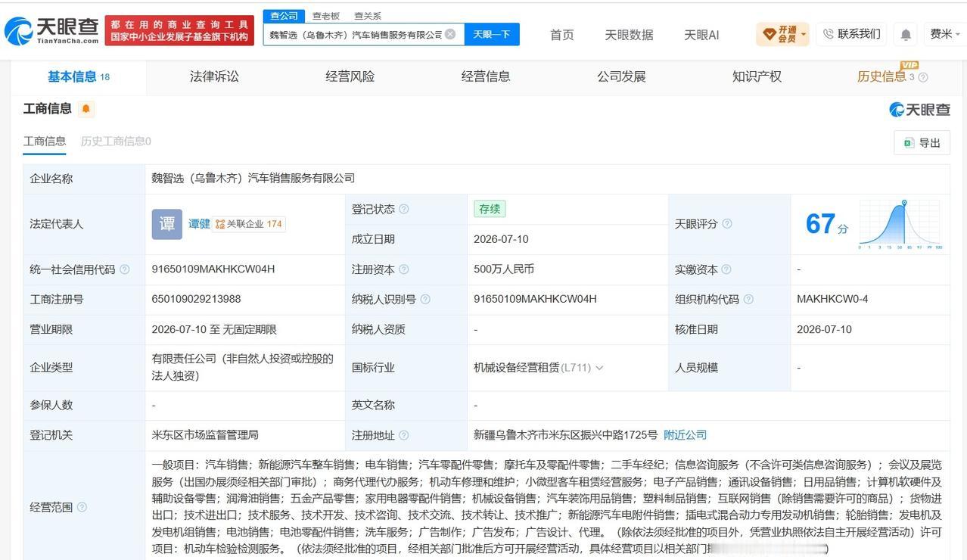The height and width of the screenshot is (560, 967).
Task: Click the help icon beside 实缴资本
Action: pos(726,269)
